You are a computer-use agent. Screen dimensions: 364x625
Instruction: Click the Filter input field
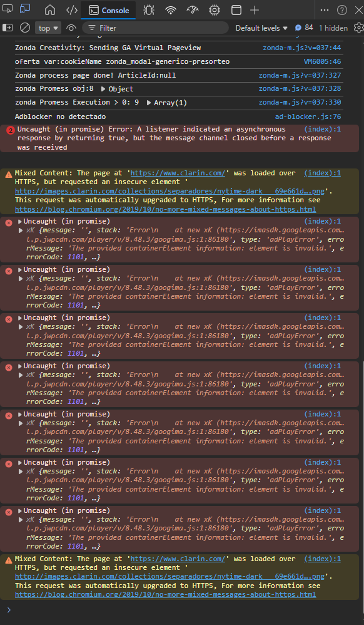pyautogui.click(x=155, y=28)
